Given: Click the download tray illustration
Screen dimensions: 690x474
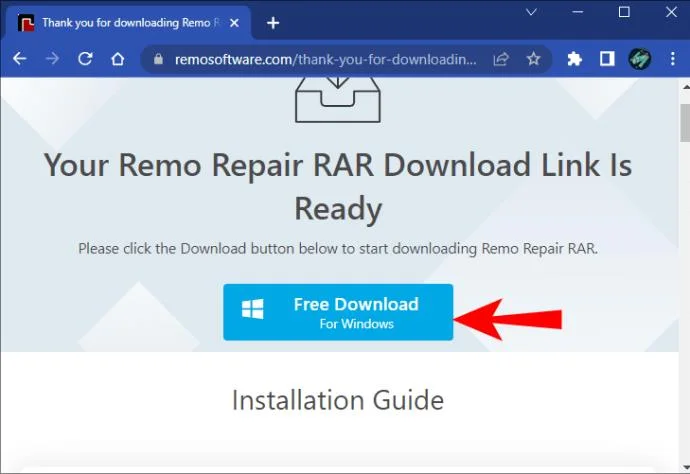Looking at the screenshot, I should tap(338, 100).
